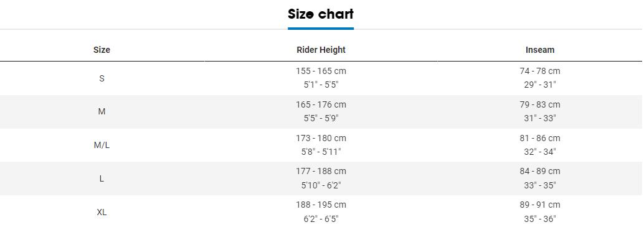Click the 5'10" - 6'2" height value
This screenshot has width=644, height=240.
pos(321,185)
